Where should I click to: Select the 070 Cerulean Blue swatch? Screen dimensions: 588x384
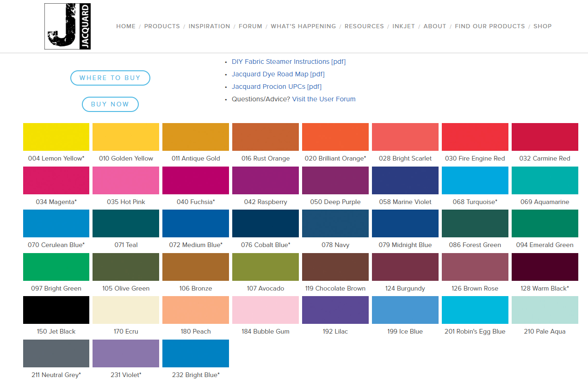pos(56,223)
